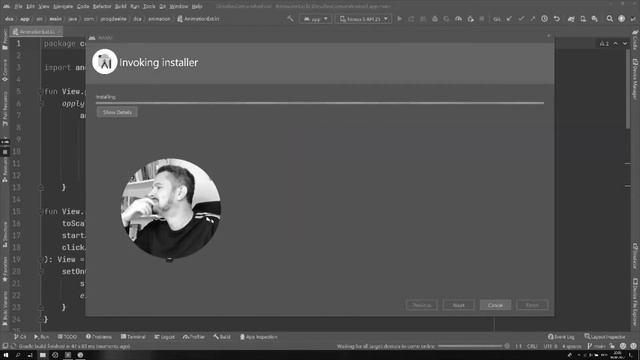Click the Installing progress bar
The height and width of the screenshot is (360, 640).
tap(320, 103)
